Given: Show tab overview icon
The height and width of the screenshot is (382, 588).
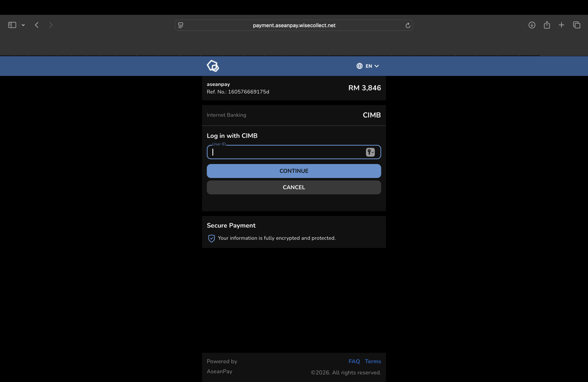Looking at the screenshot, I should pyautogui.click(x=576, y=25).
